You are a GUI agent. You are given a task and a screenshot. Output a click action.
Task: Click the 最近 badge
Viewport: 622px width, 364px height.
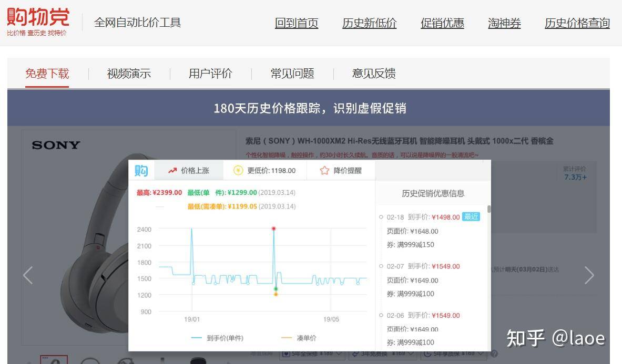471,216
